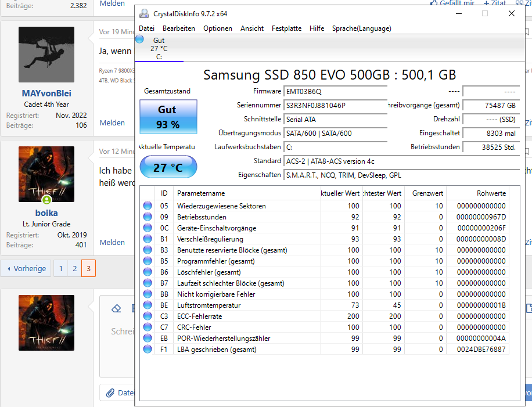532x407 pixels.
Task: Click status orb for POR-Wiederherstellungszähler row
Action: coord(148,338)
